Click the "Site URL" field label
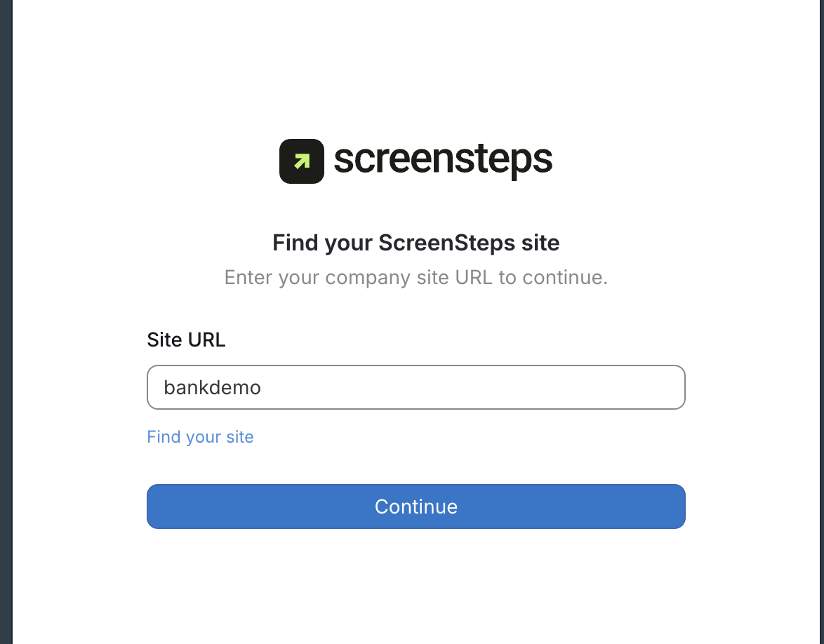The height and width of the screenshot is (644, 824). [186, 340]
